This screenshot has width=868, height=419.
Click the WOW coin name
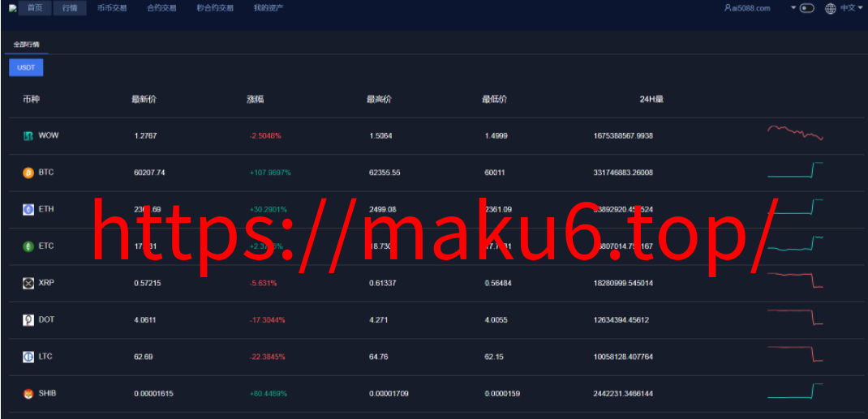pyautogui.click(x=49, y=135)
